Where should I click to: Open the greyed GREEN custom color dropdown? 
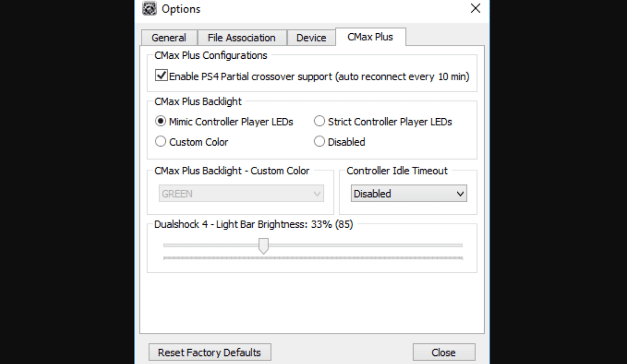(x=241, y=194)
